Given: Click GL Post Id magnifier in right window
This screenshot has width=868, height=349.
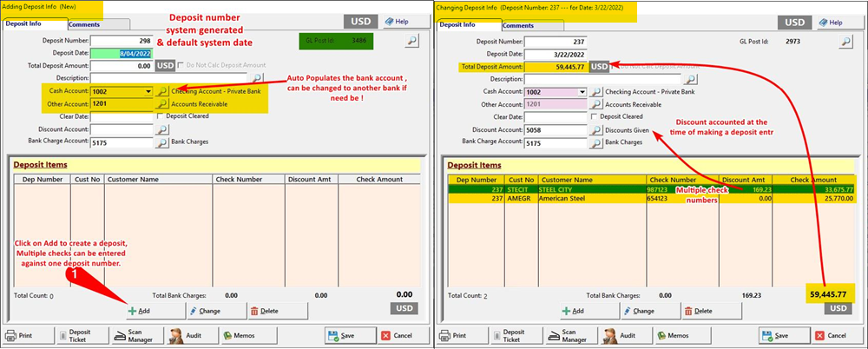Looking at the screenshot, I should click(x=845, y=41).
